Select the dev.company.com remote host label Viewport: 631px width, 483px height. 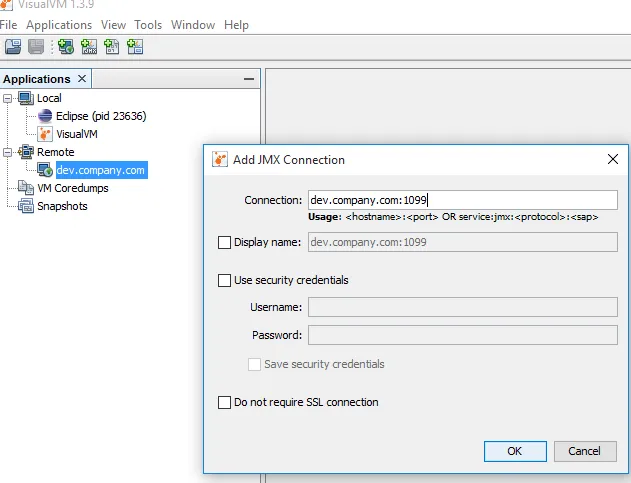point(101,170)
